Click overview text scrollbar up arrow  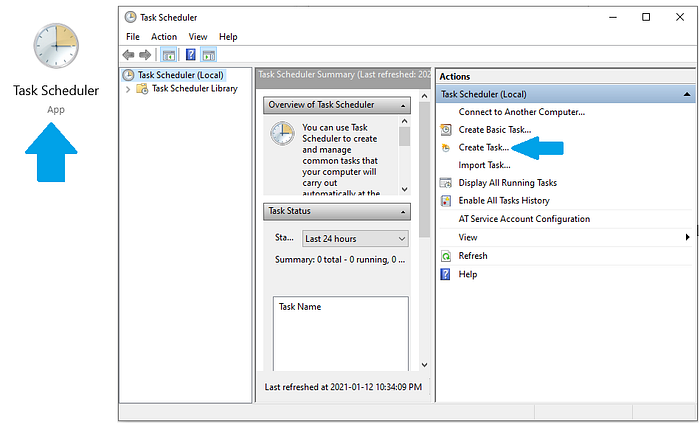404,121
